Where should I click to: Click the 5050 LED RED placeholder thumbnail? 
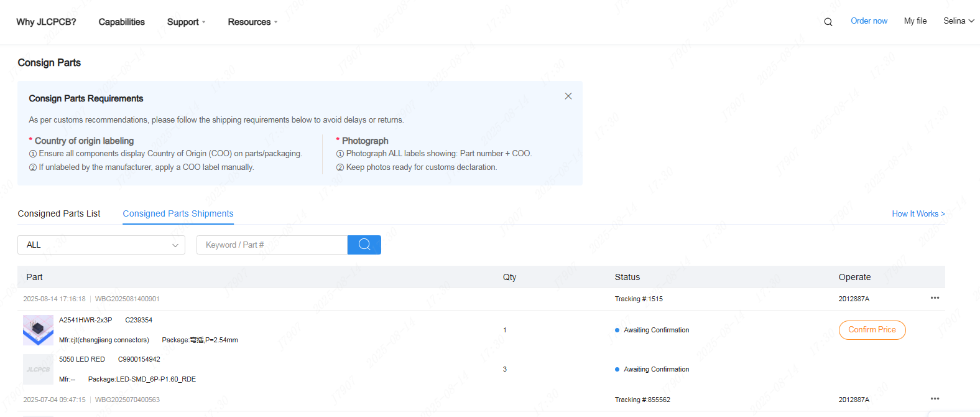[38, 369]
